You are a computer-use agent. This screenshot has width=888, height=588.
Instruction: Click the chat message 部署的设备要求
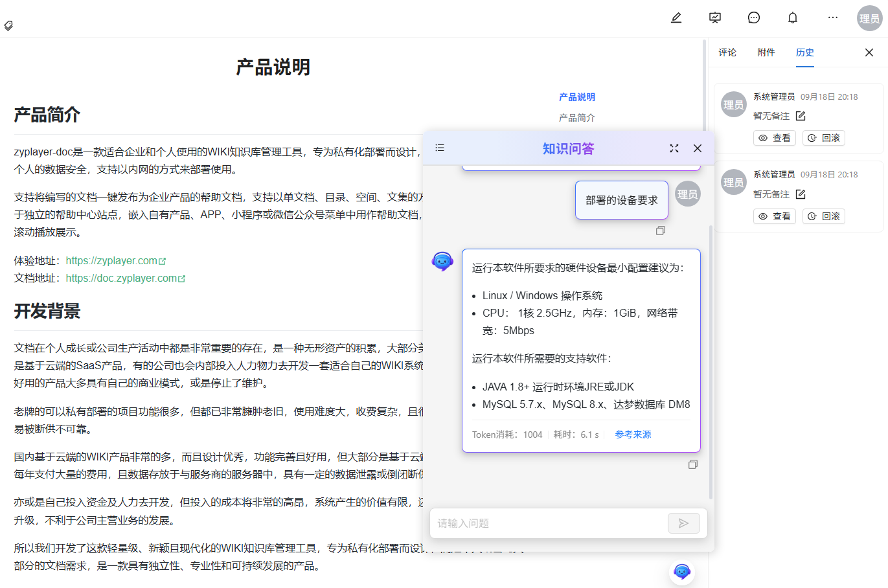(622, 200)
